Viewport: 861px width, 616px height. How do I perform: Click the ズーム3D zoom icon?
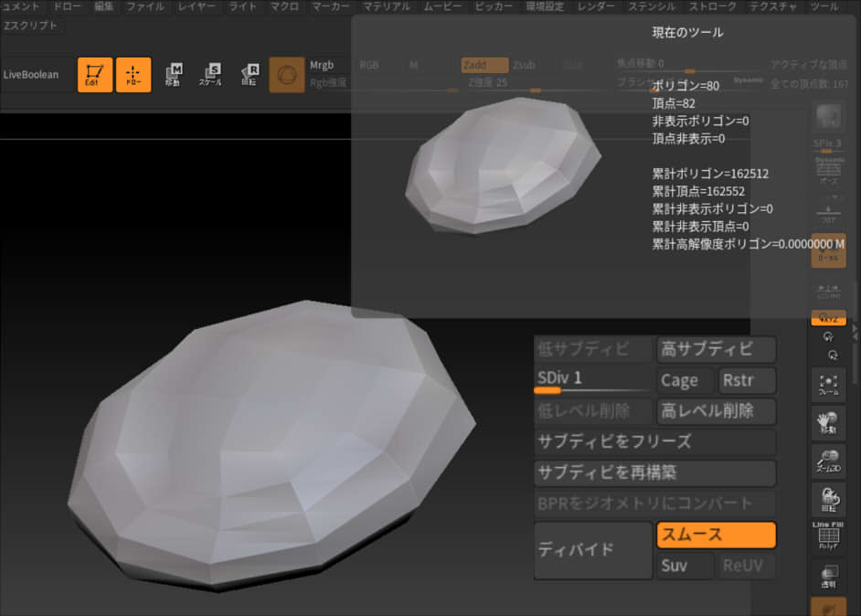coord(829,462)
